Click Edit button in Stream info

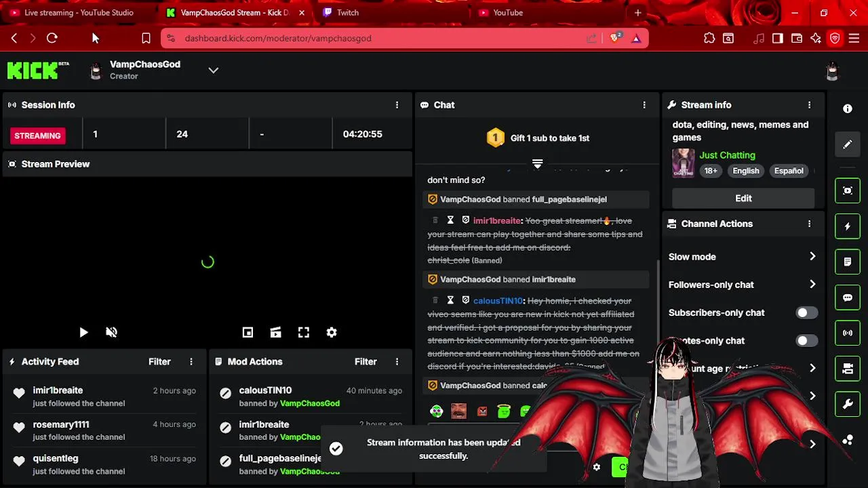(x=743, y=198)
